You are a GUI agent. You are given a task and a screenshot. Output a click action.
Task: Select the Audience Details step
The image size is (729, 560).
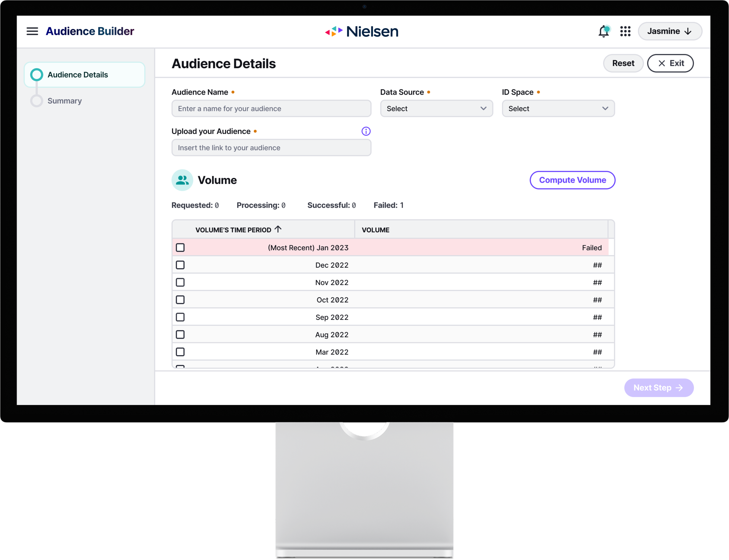(78, 75)
